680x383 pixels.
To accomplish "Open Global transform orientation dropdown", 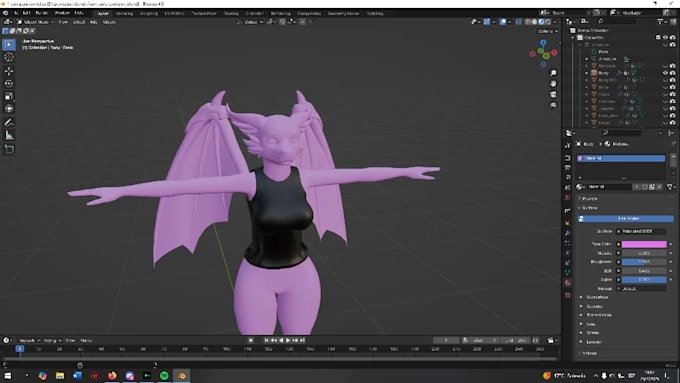I will point(250,22).
